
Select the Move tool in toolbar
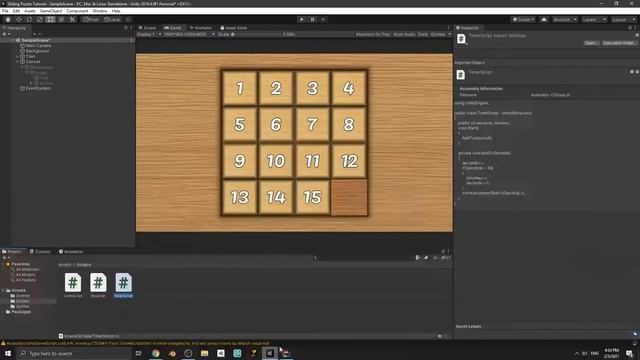(x=18, y=19)
